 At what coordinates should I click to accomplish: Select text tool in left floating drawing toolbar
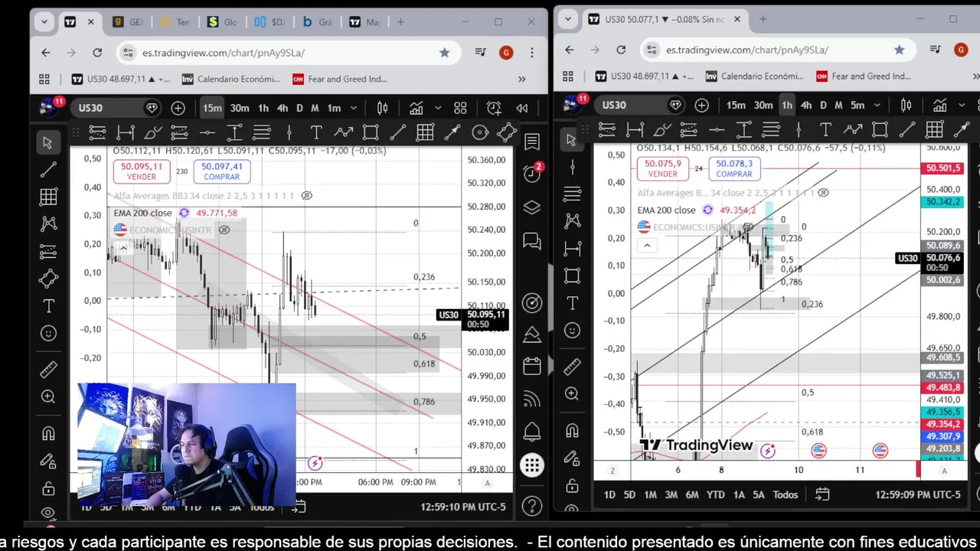coord(316,132)
